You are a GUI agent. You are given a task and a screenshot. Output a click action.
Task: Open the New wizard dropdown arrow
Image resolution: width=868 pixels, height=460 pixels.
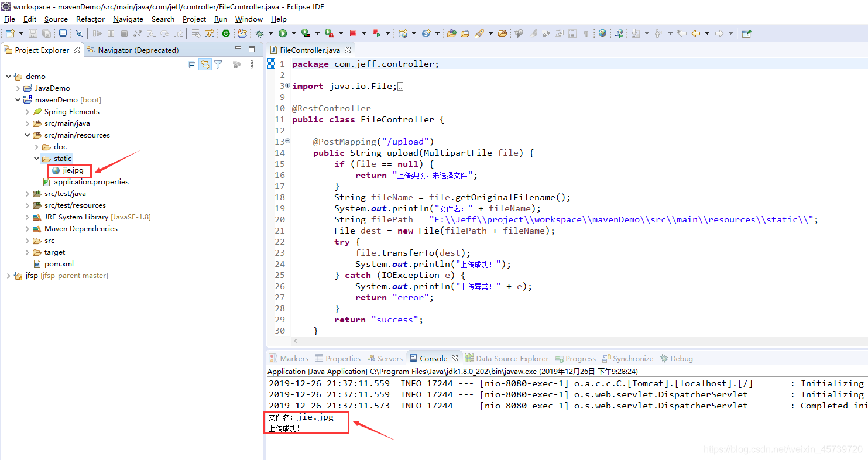point(21,33)
